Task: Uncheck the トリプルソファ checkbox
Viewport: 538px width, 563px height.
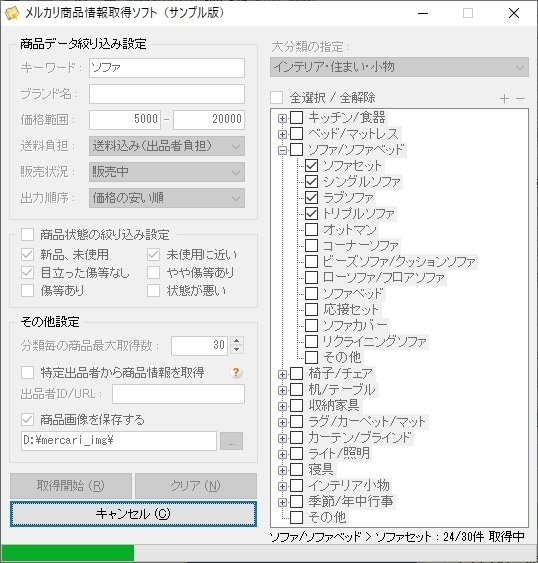Action: coord(311,213)
